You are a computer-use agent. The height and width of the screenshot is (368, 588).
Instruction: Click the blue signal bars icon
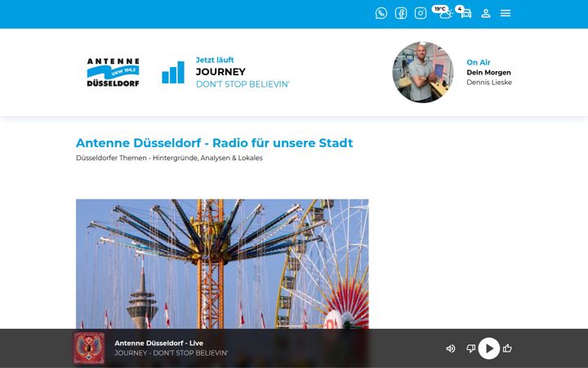(x=173, y=72)
